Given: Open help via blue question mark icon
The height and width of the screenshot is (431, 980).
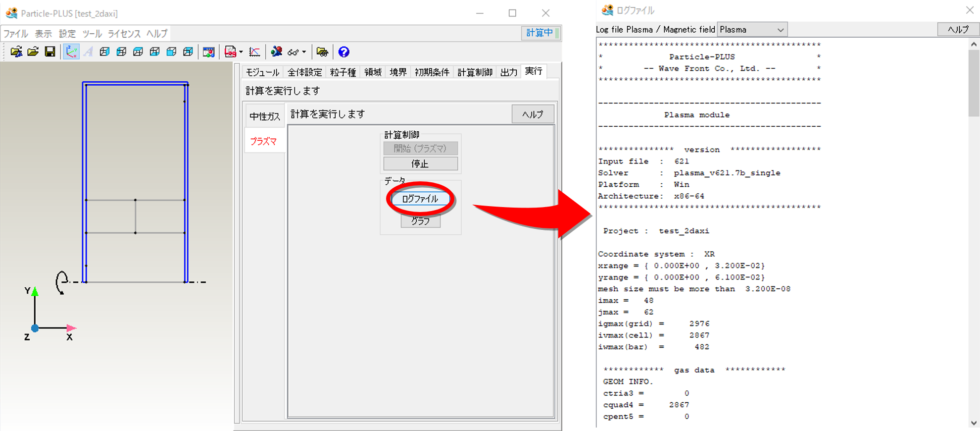Looking at the screenshot, I should click(x=344, y=52).
